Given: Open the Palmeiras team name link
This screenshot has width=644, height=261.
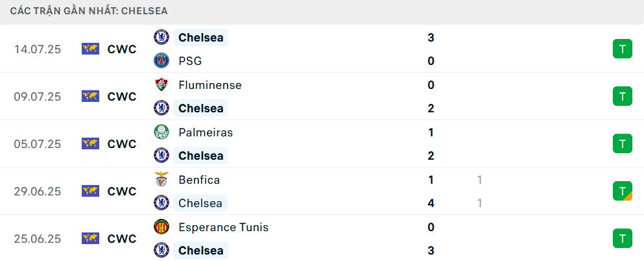Looking at the screenshot, I should (x=206, y=132).
